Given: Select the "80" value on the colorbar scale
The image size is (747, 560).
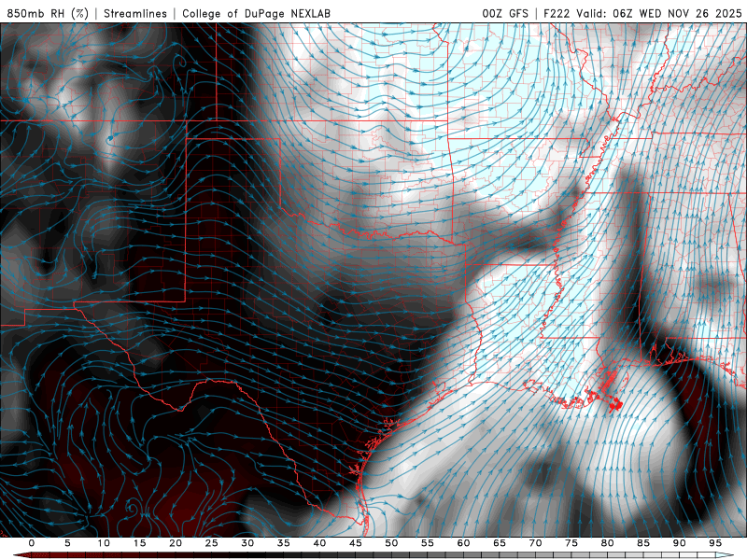Looking at the screenshot, I should click(608, 543).
